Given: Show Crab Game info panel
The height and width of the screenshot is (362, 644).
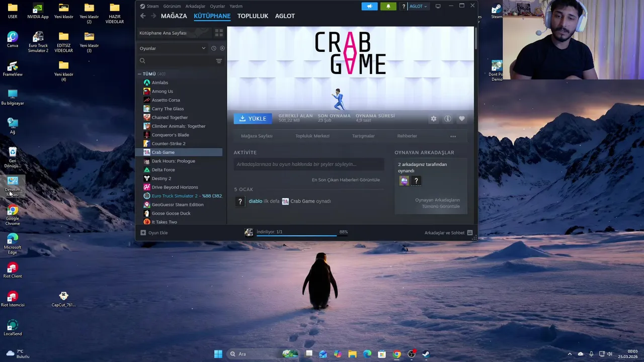Looking at the screenshot, I should (448, 119).
